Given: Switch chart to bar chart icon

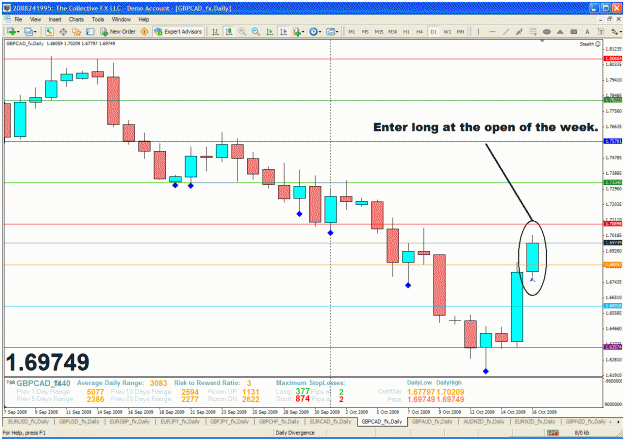Looking at the screenshot, I should pos(215,31).
